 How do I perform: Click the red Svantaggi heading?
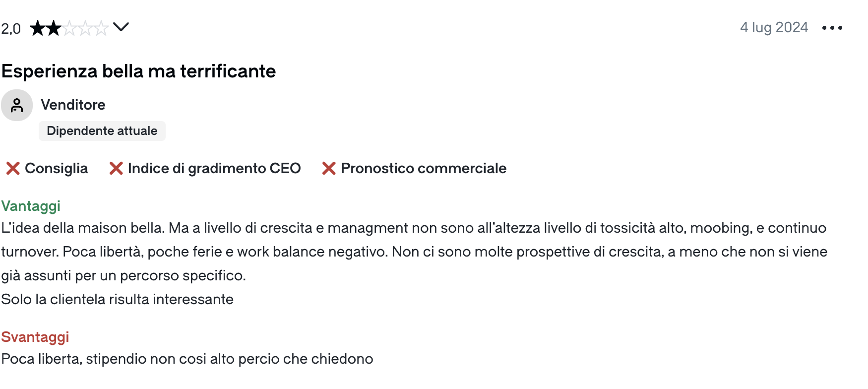tap(35, 337)
